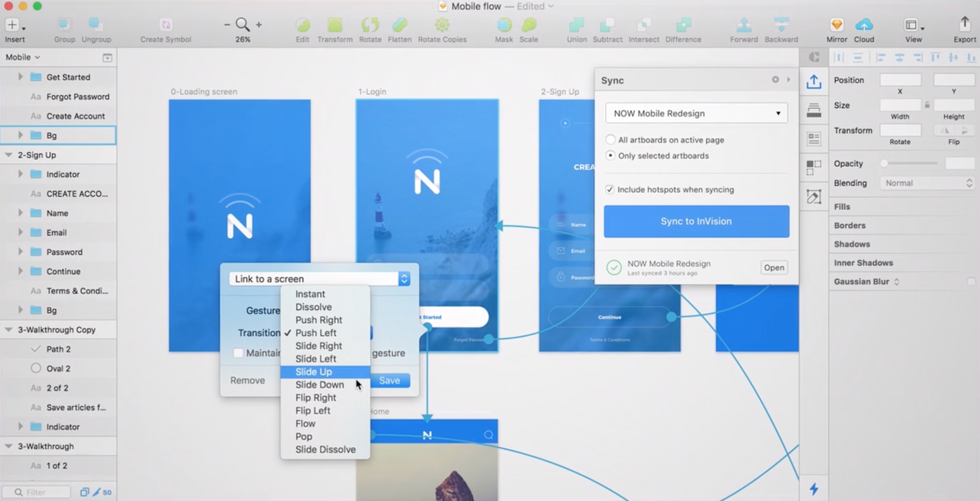
Task: Open the Cloud toolbar icon
Action: (x=863, y=25)
